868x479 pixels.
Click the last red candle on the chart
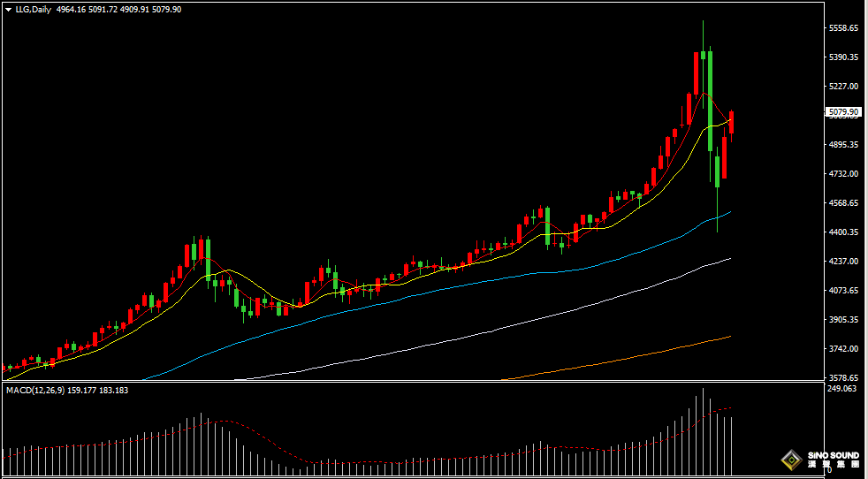[731, 122]
